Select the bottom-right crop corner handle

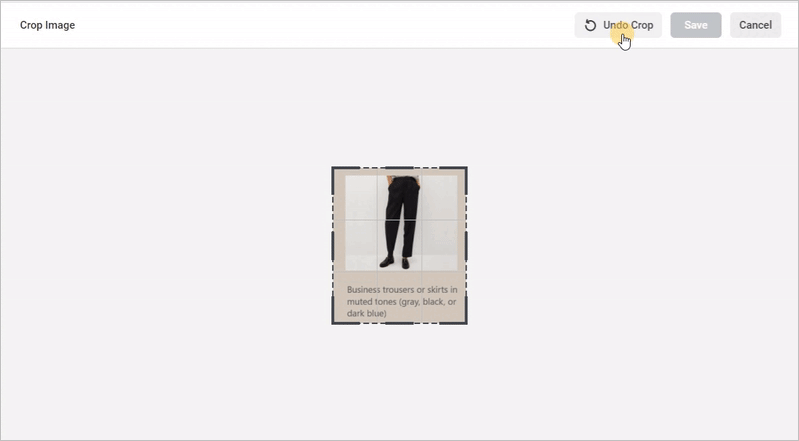point(465,322)
